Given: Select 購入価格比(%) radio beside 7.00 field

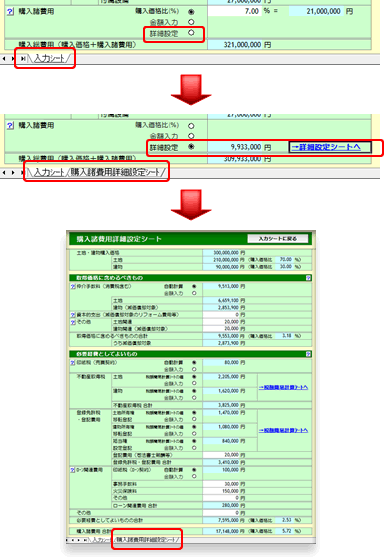Looking at the screenshot, I should click(x=191, y=12).
